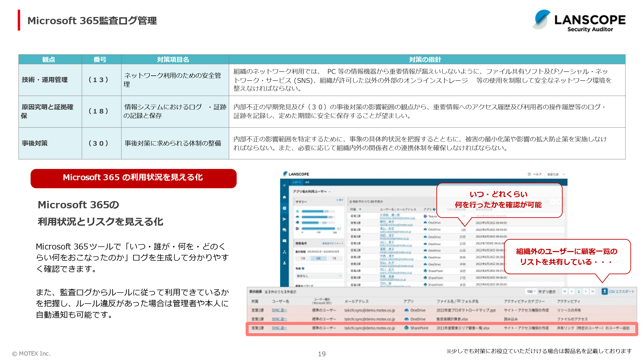The height and width of the screenshot is (362, 644).
Task: Click the info icon beside the アプリ column header
Action: pos(434,209)
